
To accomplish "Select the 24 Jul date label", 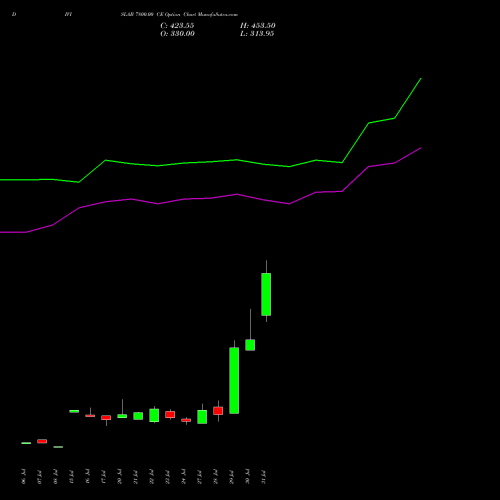I will click(x=183, y=477).
